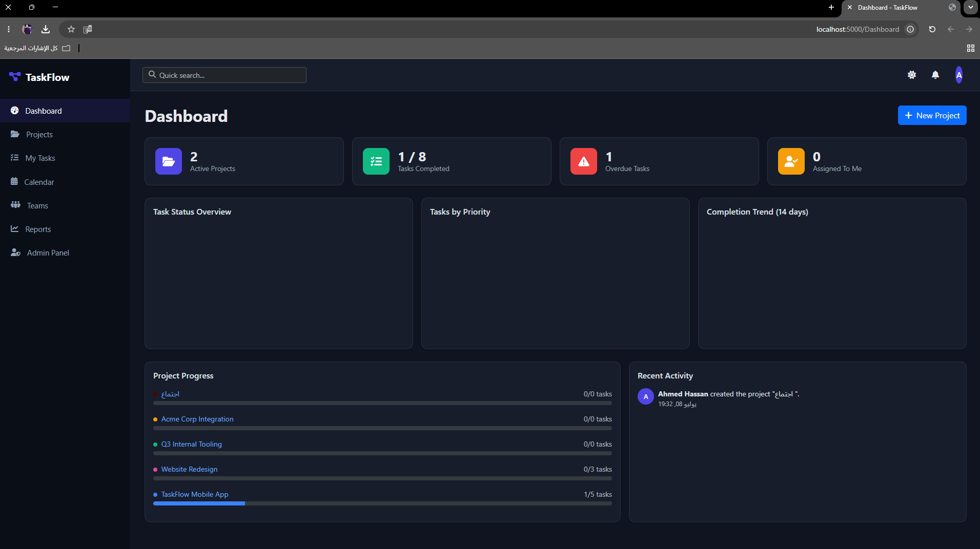This screenshot has width=980, height=549.
Task: Close the Dashboard - TaskFlow tab
Action: pos(850,7)
